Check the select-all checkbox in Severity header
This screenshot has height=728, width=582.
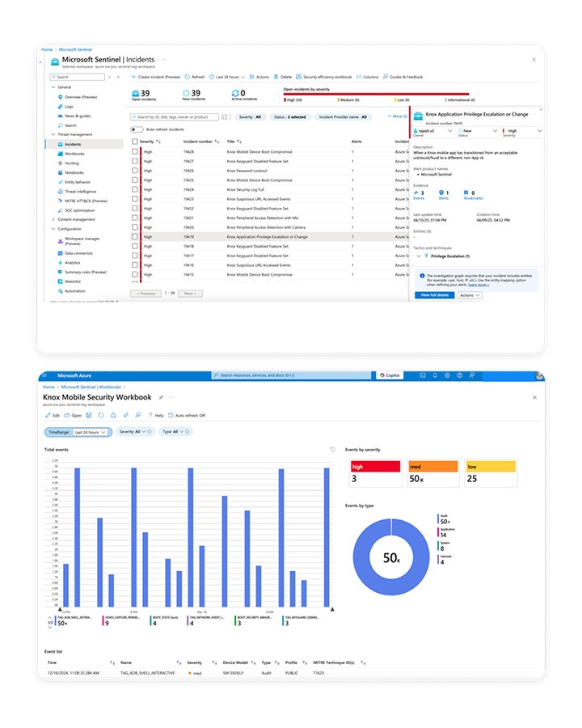[135, 142]
